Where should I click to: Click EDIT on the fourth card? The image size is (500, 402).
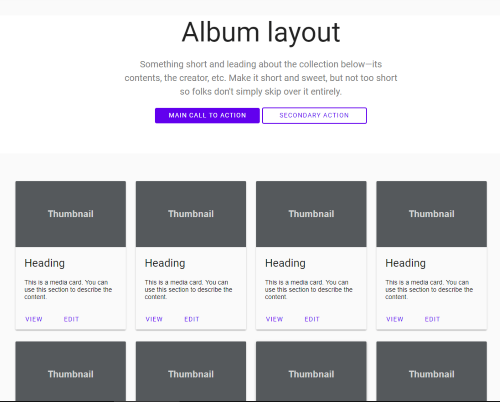click(x=432, y=319)
